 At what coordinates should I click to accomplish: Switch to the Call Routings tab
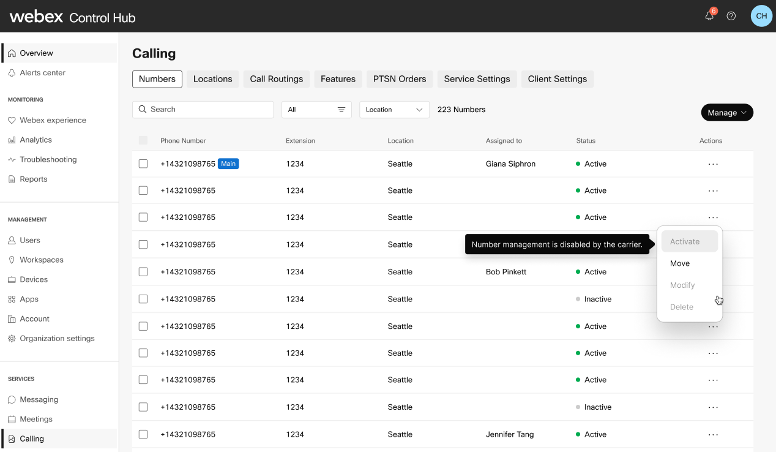276,79
